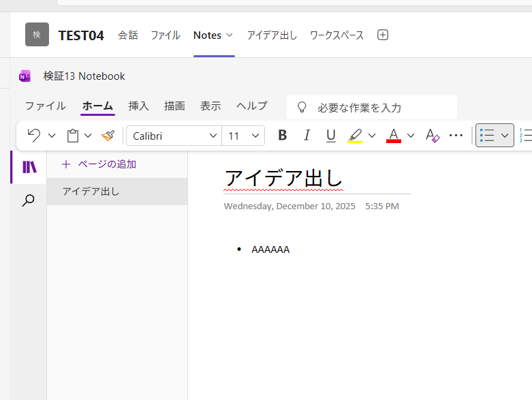
Task: Toggle underline formatting
Action: pyautogui.click(x=331, y=136)
